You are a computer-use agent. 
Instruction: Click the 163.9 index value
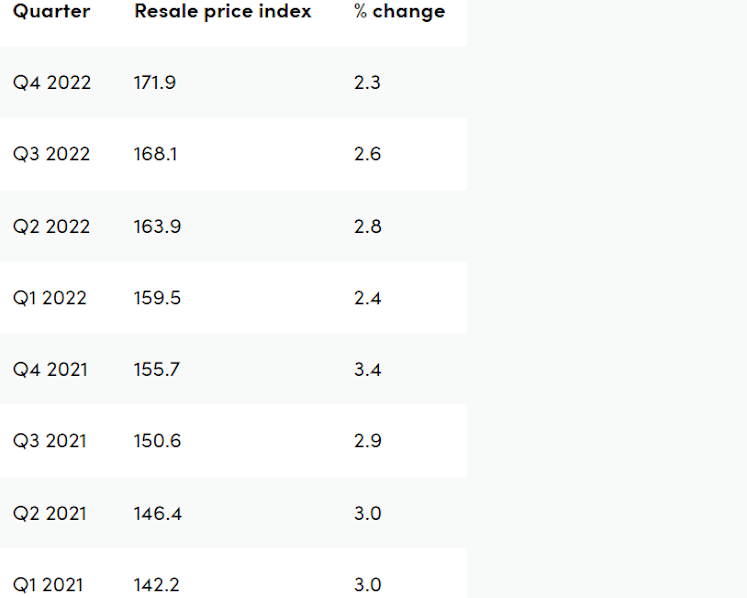point(157,226)
